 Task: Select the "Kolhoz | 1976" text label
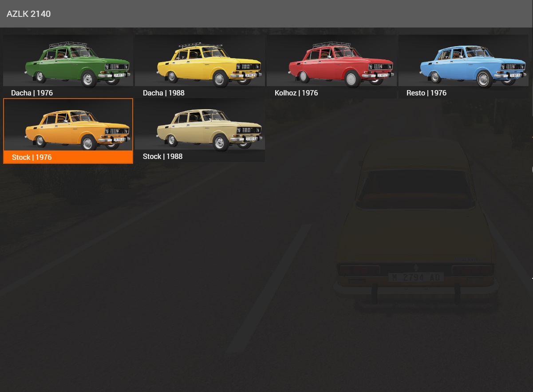tap(296, 93)
